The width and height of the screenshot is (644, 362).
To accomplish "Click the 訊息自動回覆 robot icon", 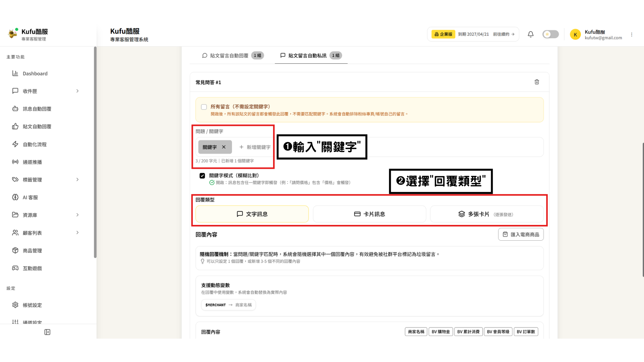I will point(15,109).
